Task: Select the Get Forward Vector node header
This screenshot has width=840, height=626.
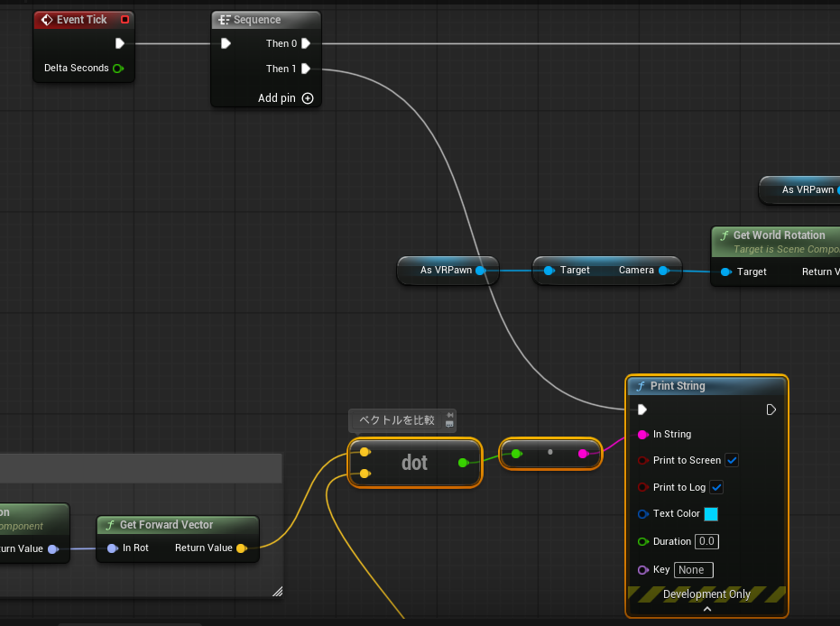Action: 178,525
